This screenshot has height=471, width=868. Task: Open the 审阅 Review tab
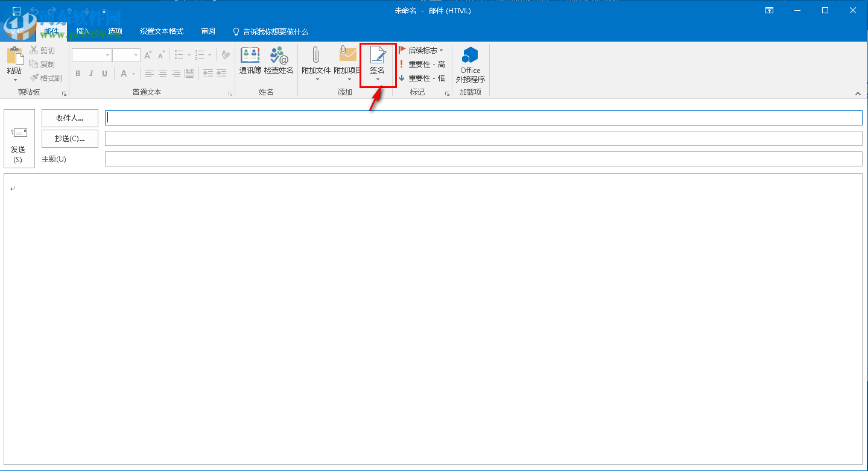208,31
